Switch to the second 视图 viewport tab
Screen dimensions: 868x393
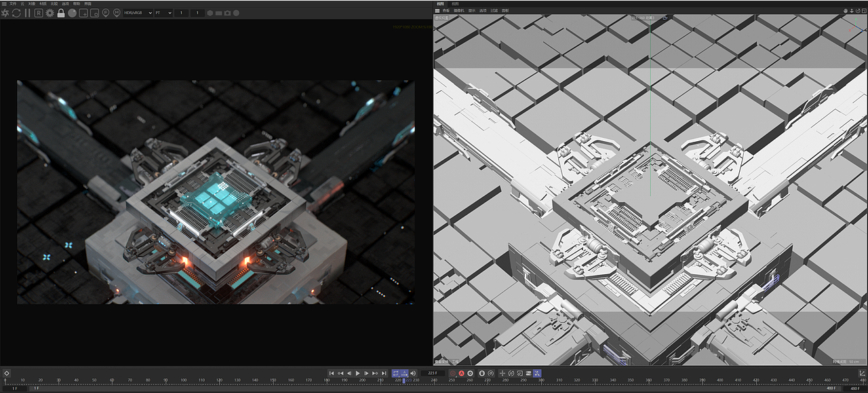coord(455,3)
